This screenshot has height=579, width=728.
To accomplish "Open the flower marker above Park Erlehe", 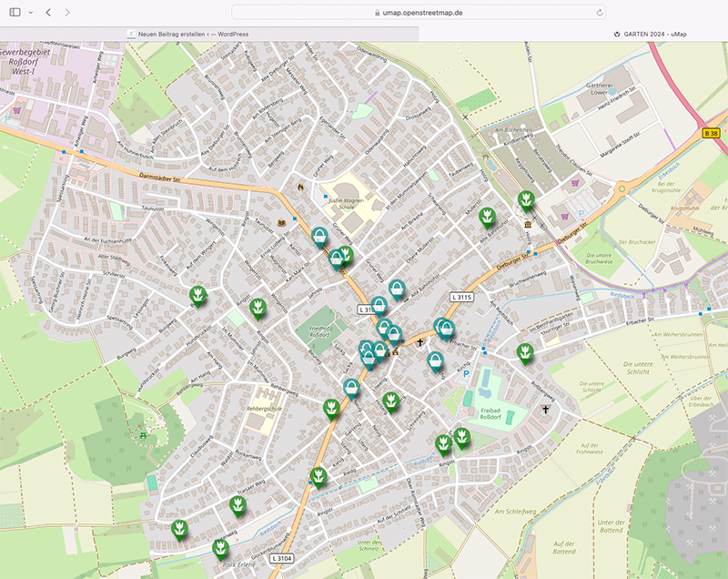I will point(220,549).
